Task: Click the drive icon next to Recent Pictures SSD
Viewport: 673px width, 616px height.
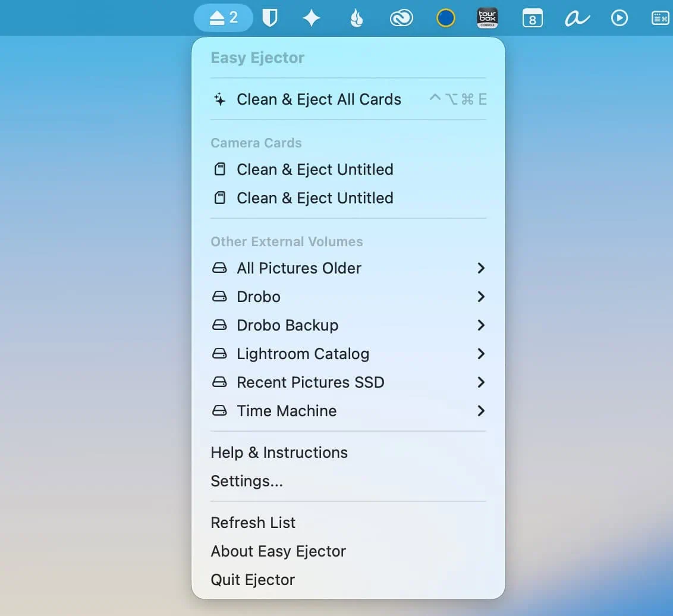Action: [219, 382]
